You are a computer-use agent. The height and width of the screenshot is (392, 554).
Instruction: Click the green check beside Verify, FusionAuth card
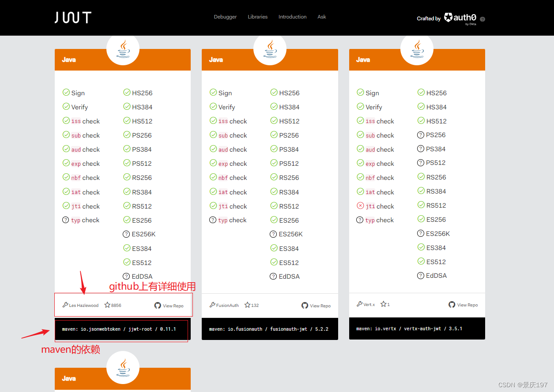click(x=213, y=107)
